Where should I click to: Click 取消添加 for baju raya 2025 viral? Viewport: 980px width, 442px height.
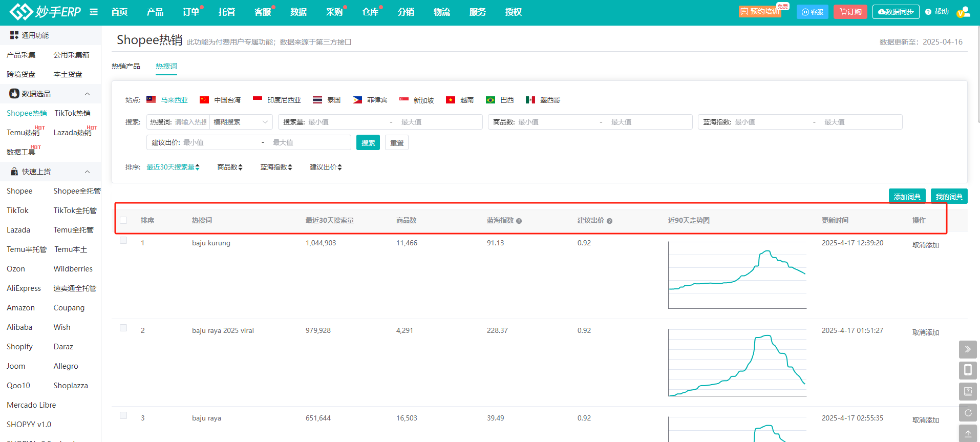pos(926,332)
